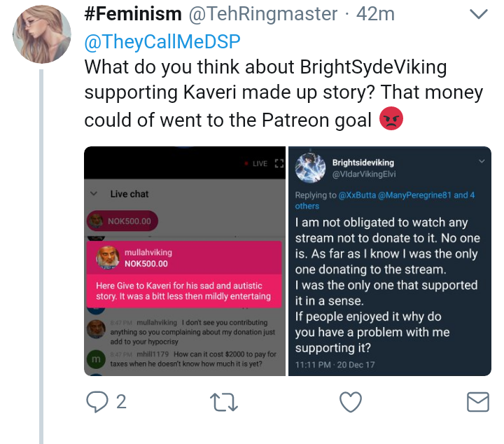The image size is (504, 444).
Task: Open the @TehRingmaster handle
Action: click(x=263, y=14)
